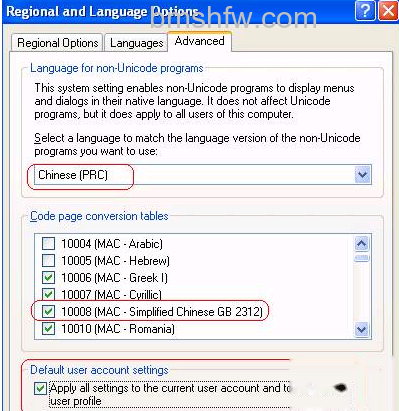Viewport: 399px width, 411px height.
Task: Click the code page list scrollbar thumb
Action: pyautogui.click(x=362, y=258)
